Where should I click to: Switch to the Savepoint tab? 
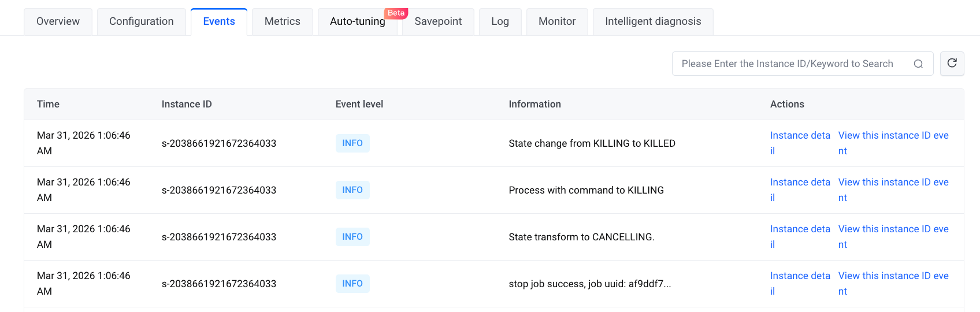438,22
